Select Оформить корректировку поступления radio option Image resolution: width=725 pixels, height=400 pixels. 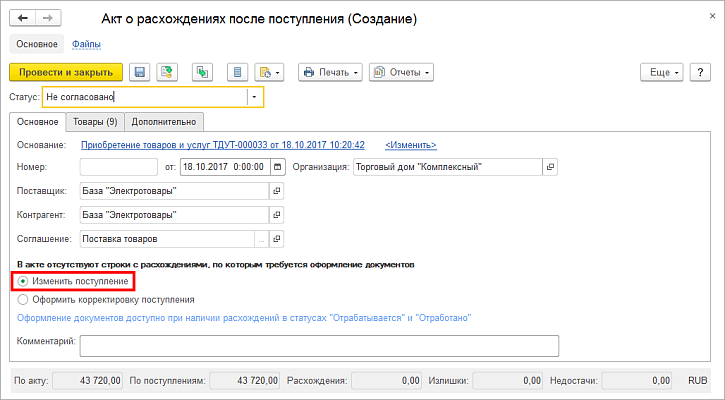click(x=23, y=299)
